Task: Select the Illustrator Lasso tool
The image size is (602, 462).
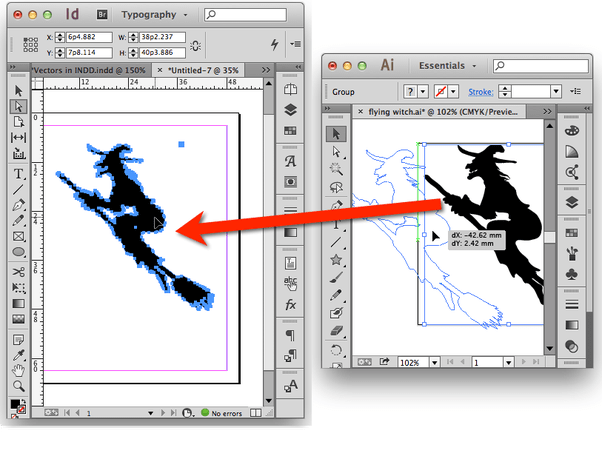Action: (336, 187)
